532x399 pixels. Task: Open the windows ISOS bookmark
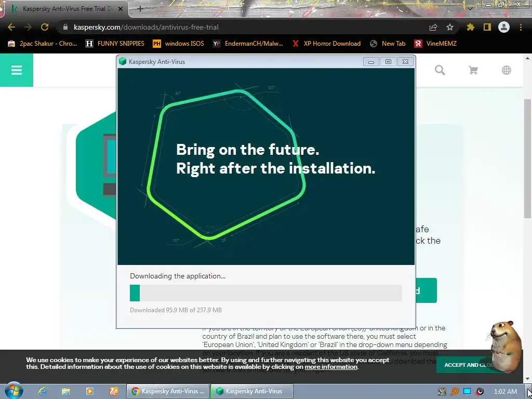click(x=179, y=44)
